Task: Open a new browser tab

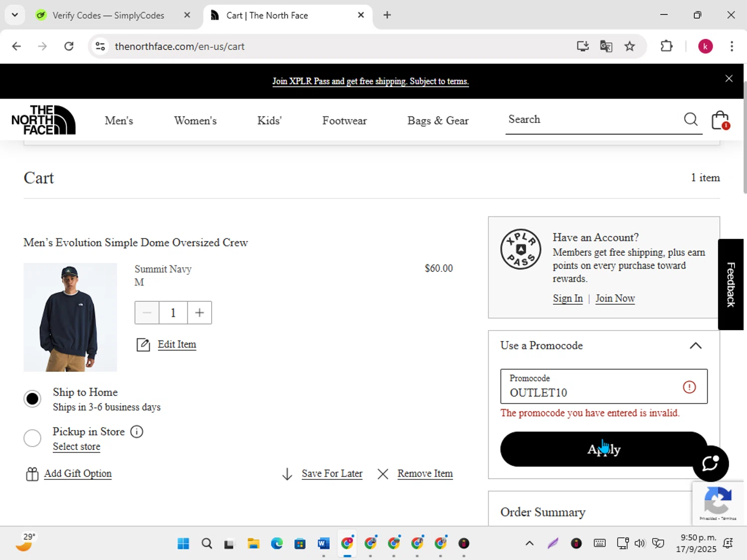Action: point(387,15)
